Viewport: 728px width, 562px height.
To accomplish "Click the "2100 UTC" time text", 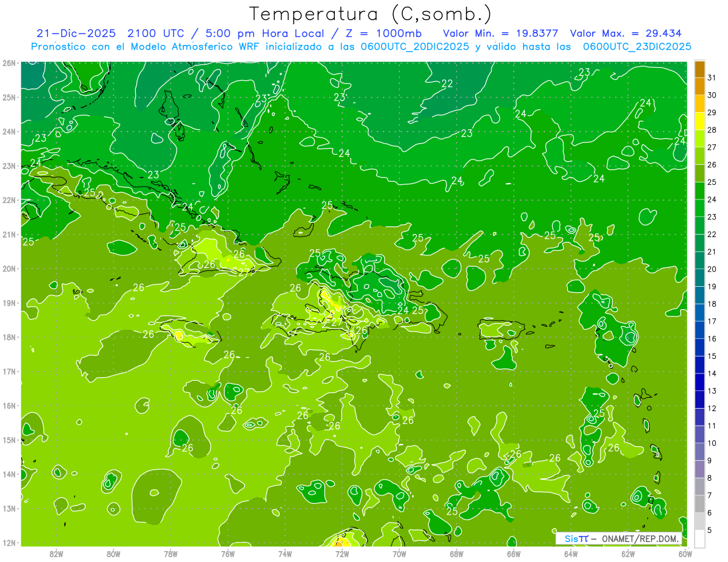I will click(x=156, y=33).
